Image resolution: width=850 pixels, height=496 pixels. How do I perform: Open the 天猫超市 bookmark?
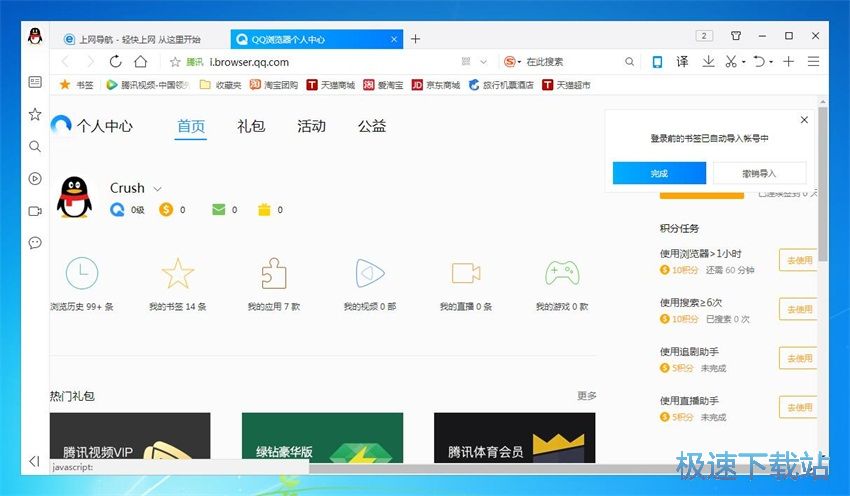(566, 85)
